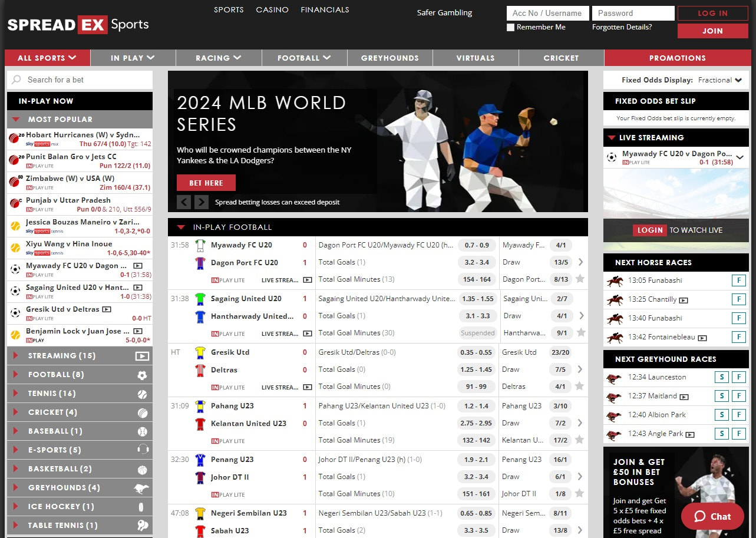Favourite the Sagaing United U20 match star
This screenshot has height=538, width=756.
pos(581,332)
